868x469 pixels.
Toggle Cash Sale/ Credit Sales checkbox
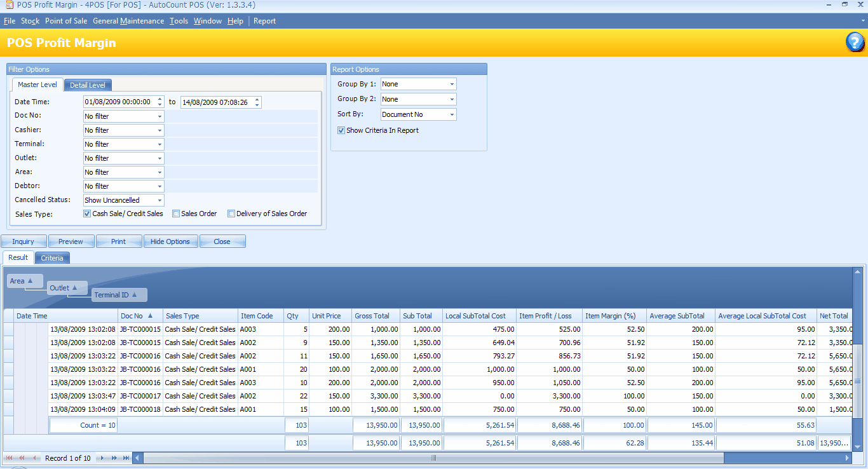click(87, 214)
